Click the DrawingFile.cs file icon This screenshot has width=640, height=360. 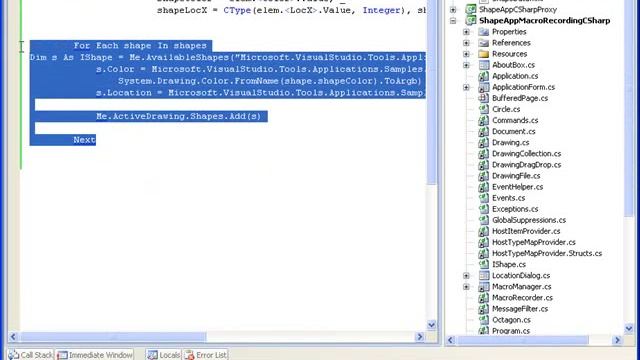484,176
